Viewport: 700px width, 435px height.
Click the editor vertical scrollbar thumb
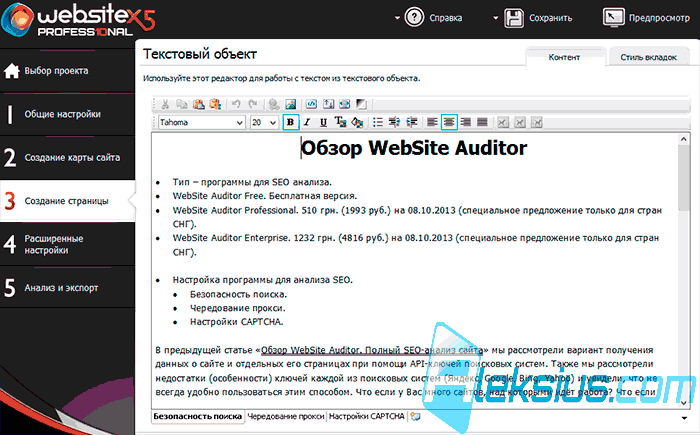(x=683, y=178)
